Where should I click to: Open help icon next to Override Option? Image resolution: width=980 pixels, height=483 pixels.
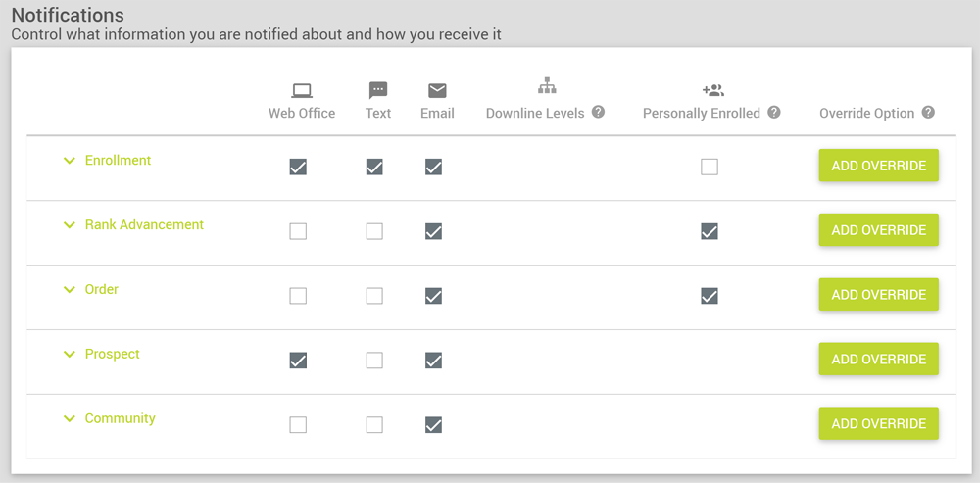[x=928, y=113]
